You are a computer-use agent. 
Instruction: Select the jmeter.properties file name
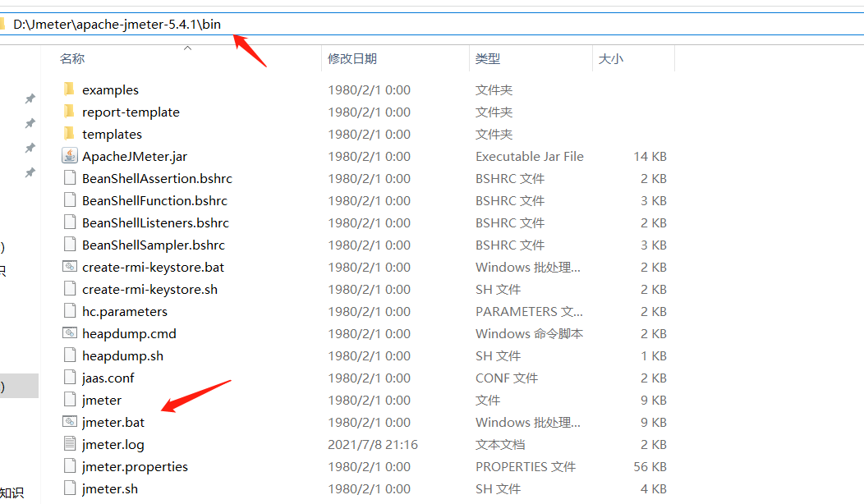(135, 466)
